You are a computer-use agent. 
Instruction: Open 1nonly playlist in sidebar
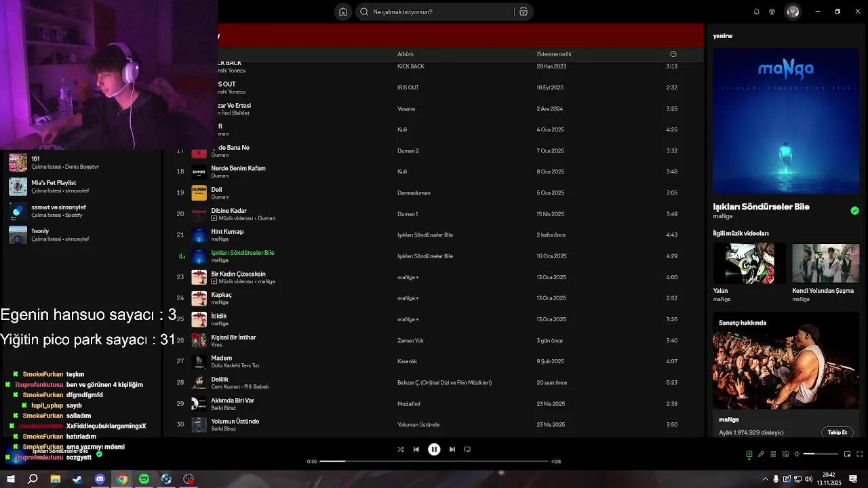[x=81, y=235]
